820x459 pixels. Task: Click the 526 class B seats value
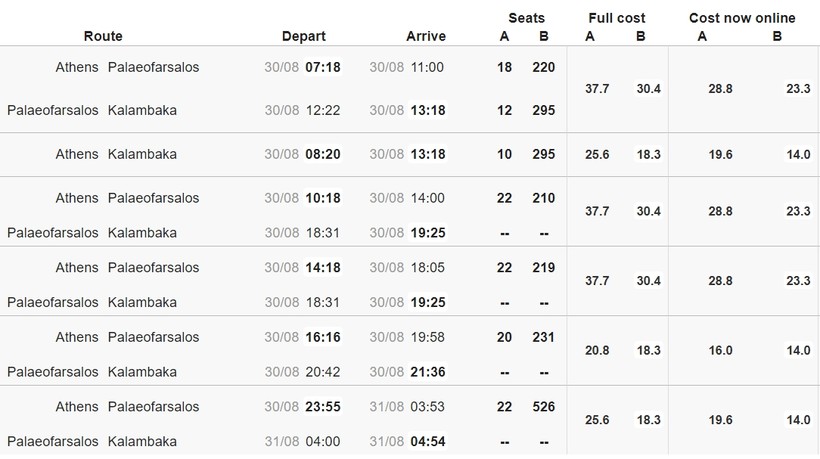544,407
